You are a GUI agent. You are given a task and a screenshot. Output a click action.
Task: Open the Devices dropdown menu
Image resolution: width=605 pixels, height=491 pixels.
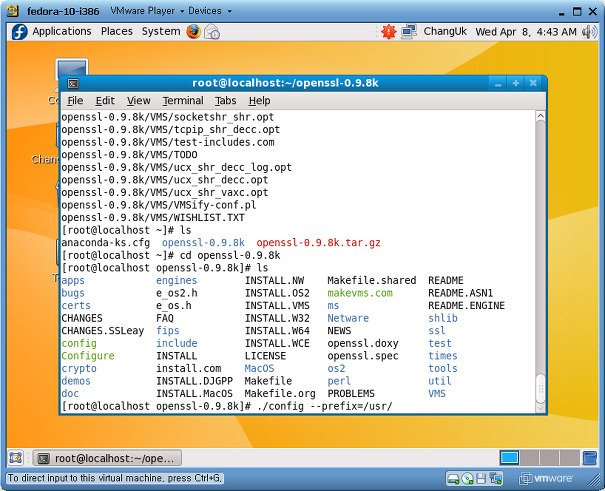pos(210,11)
